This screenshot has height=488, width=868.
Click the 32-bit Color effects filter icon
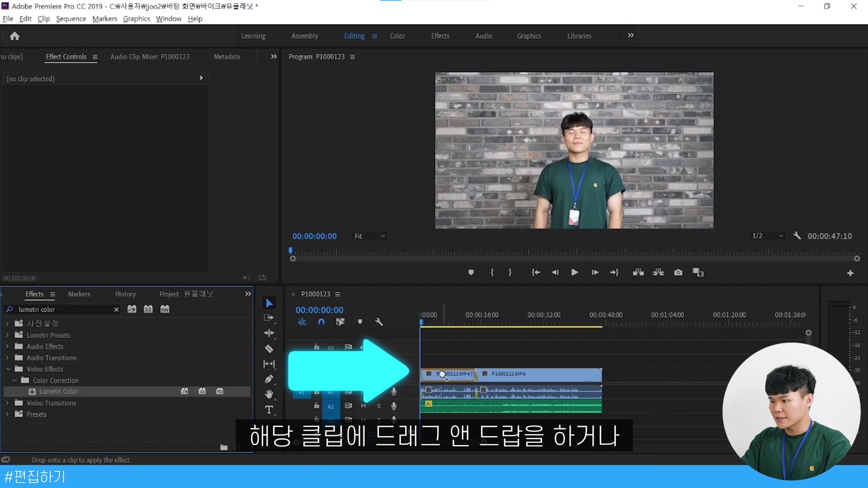click(x=148, y=309)
